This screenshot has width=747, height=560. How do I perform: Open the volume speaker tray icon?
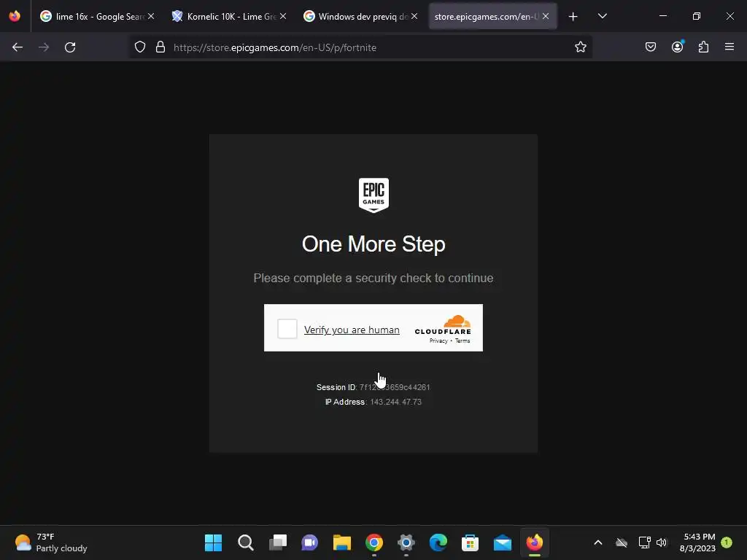[662, 542]
